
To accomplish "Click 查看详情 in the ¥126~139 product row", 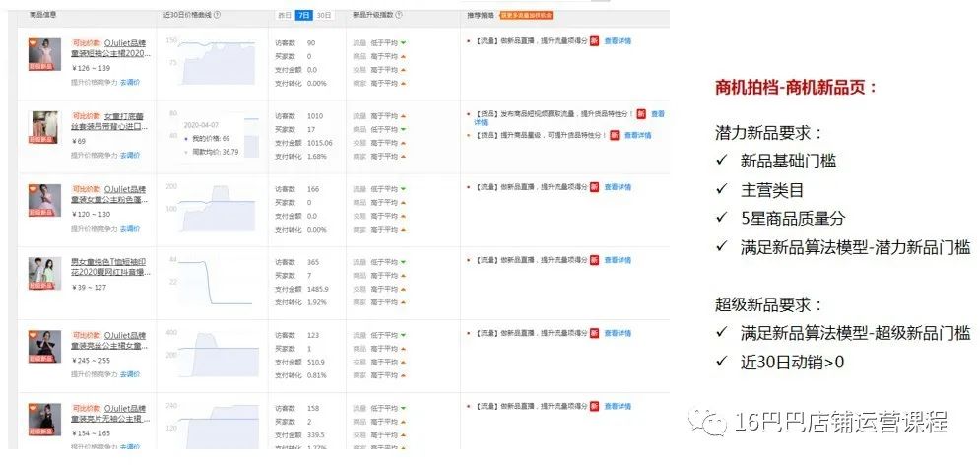I will (x=618, y=41).
